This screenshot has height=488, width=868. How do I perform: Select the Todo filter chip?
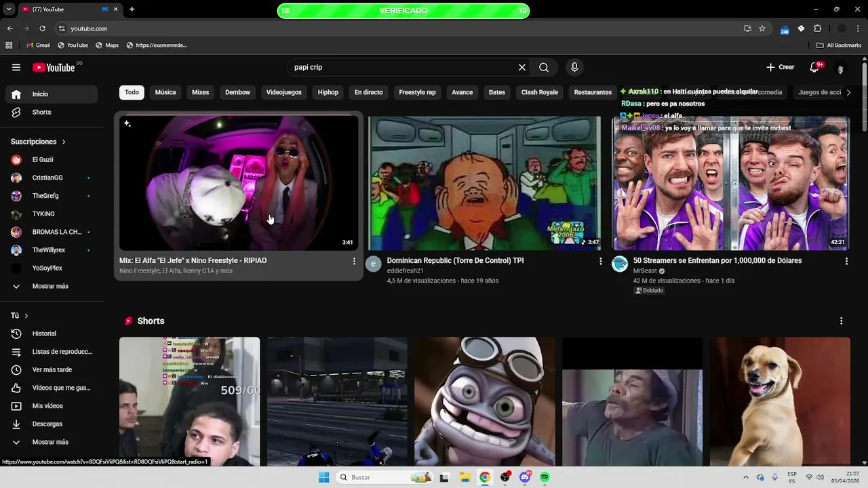132,92
